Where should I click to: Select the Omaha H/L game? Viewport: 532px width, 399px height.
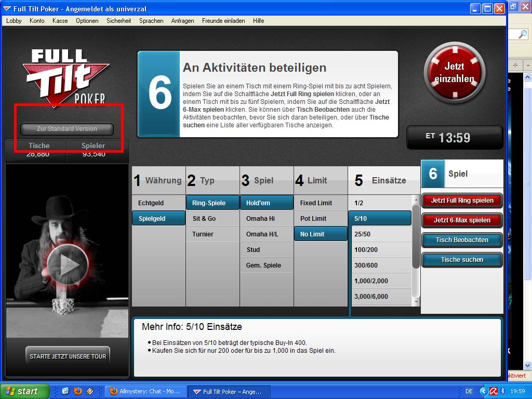(x=267, y=234)
